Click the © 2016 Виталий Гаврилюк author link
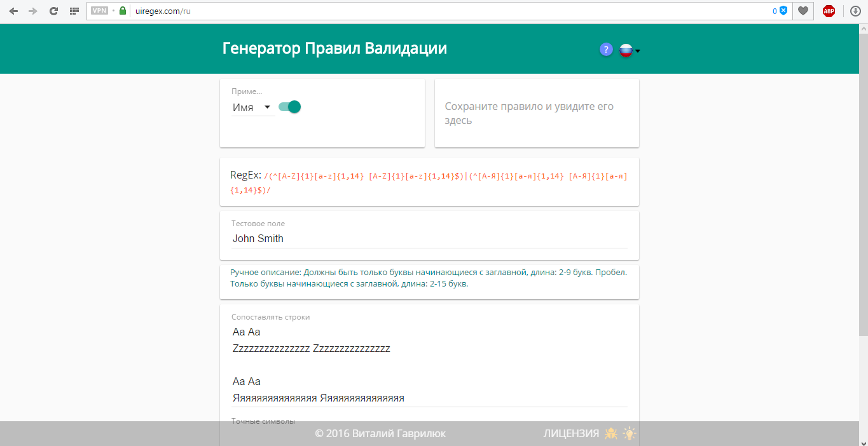Viewport: 868px width, 446px height. pos(380,434)
